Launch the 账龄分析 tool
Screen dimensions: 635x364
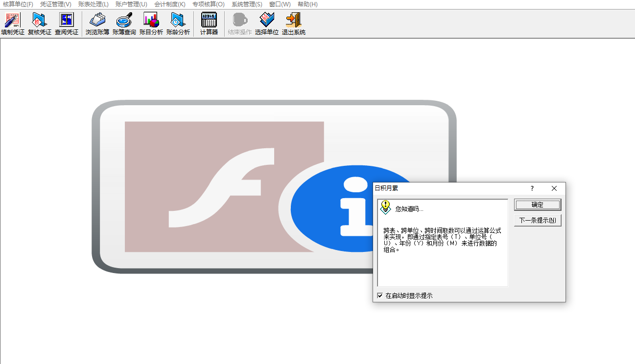[178, 23]
